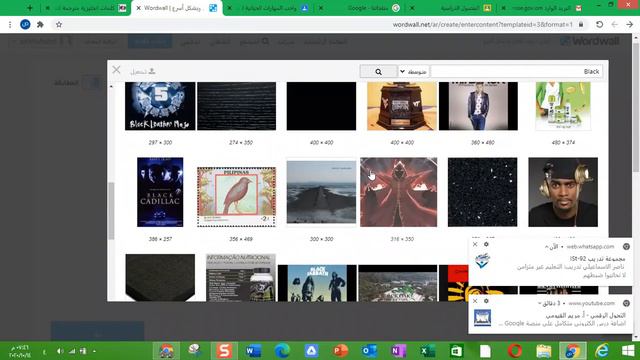The height and width of the screenshot is (360, 640).
Task: Choose the black foam sheet thumbnail
Action: (160, 278)
